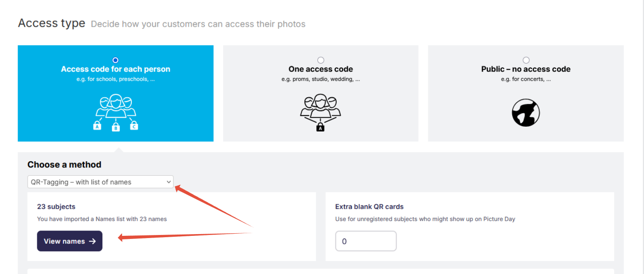Image resolution: width=644 pixels, height=274 pixels.
Task: Click the white lock labeled B
Action: point(116,127)
